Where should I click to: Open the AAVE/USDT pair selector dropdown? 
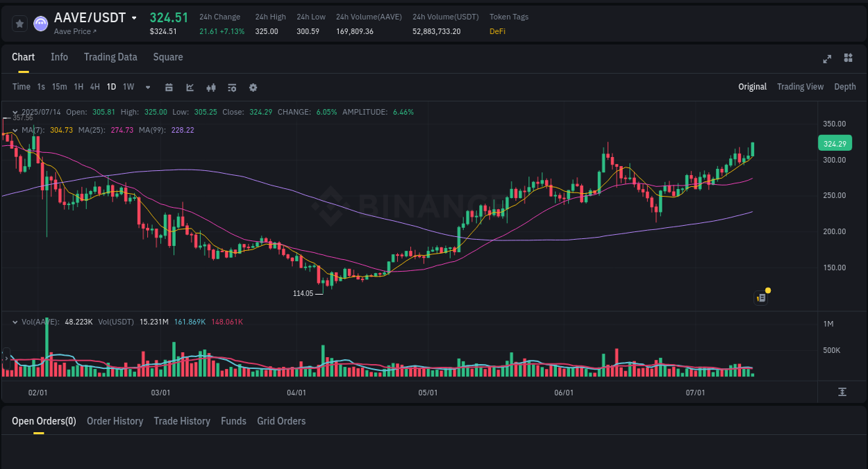click(134, 17)
